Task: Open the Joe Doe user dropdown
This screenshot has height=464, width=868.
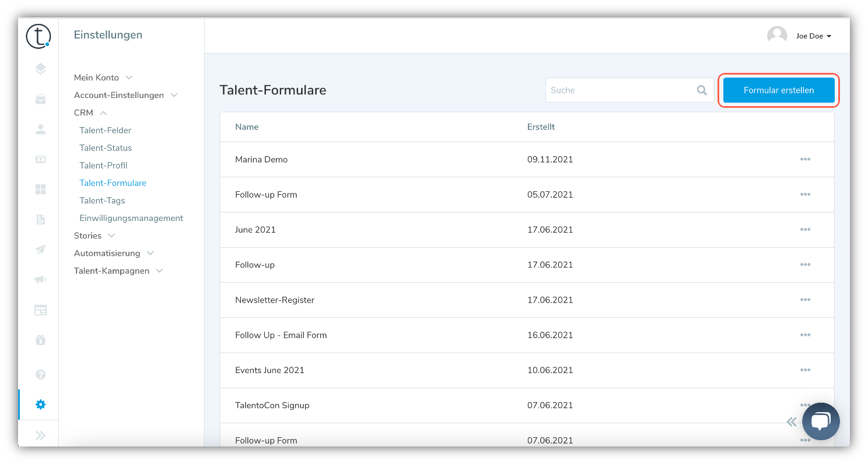Action: pyautogui.click(x=800, y=36)
